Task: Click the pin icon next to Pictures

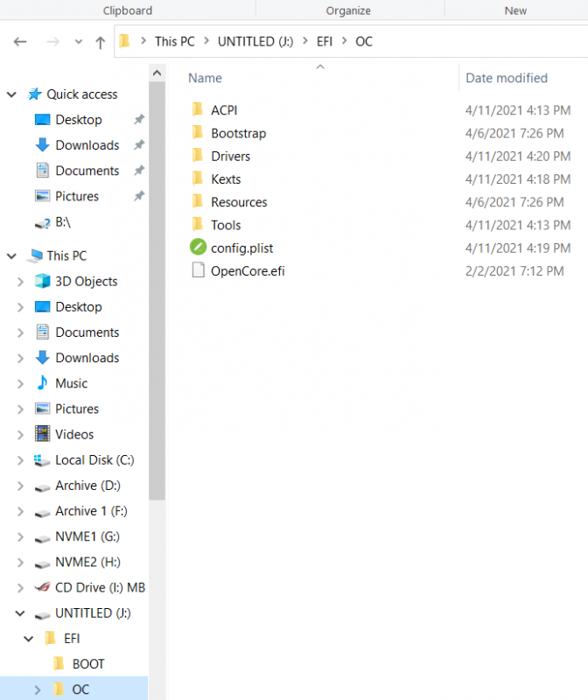Action: (x=139, y=196)
